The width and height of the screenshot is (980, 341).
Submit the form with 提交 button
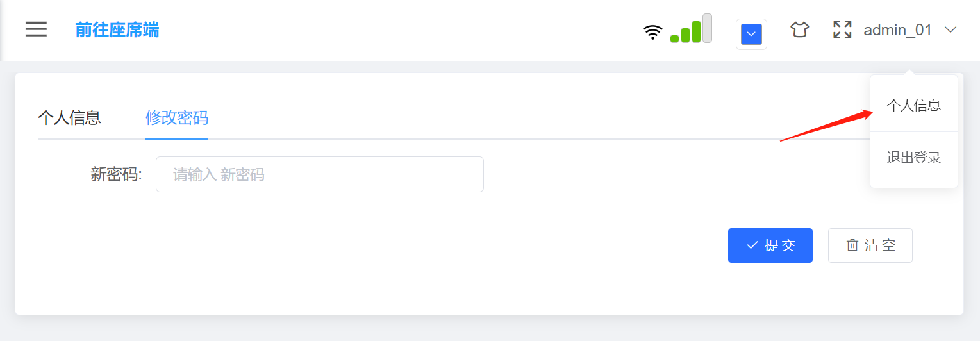[x=770, y=245]
